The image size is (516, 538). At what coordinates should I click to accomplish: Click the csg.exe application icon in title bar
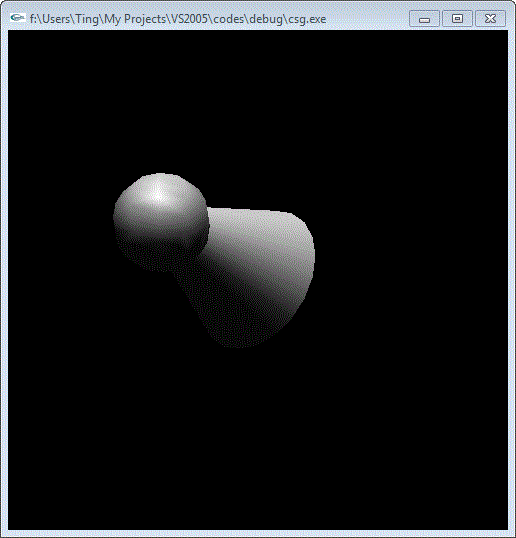[17, 18]
